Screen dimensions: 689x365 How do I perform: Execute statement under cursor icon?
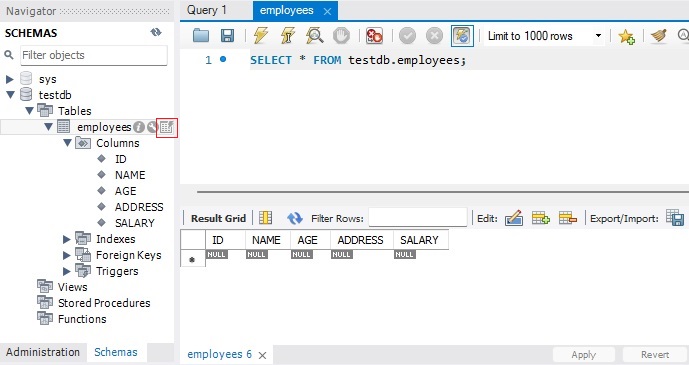click(x=287, y=36)
